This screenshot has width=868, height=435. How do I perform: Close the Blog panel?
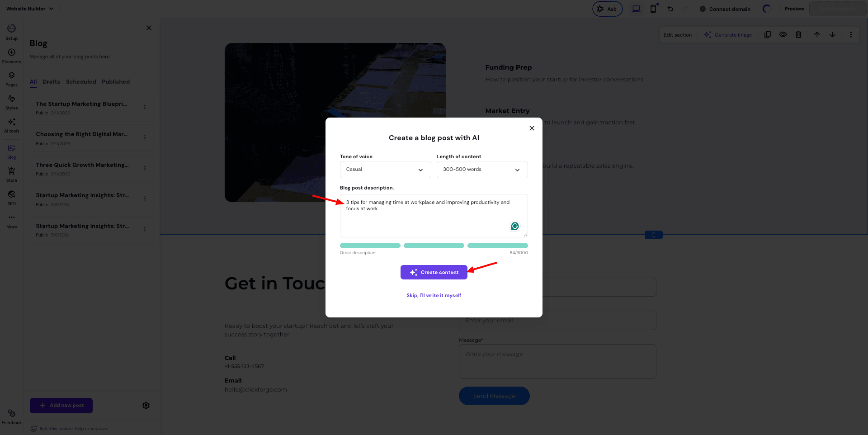(149, 28)
